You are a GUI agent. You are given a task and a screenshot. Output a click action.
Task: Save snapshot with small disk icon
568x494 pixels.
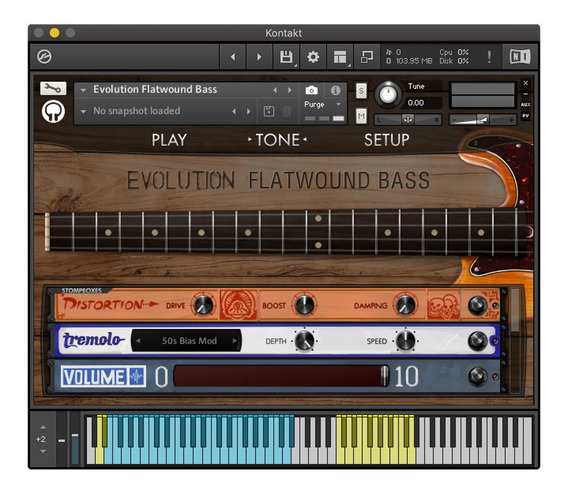click(x=268, y=111)
